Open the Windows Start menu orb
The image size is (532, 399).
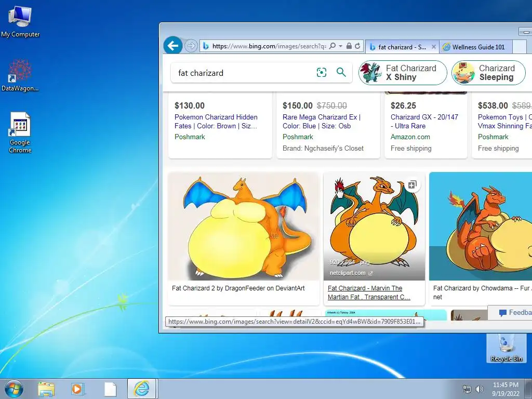click(x=14, y=389)
